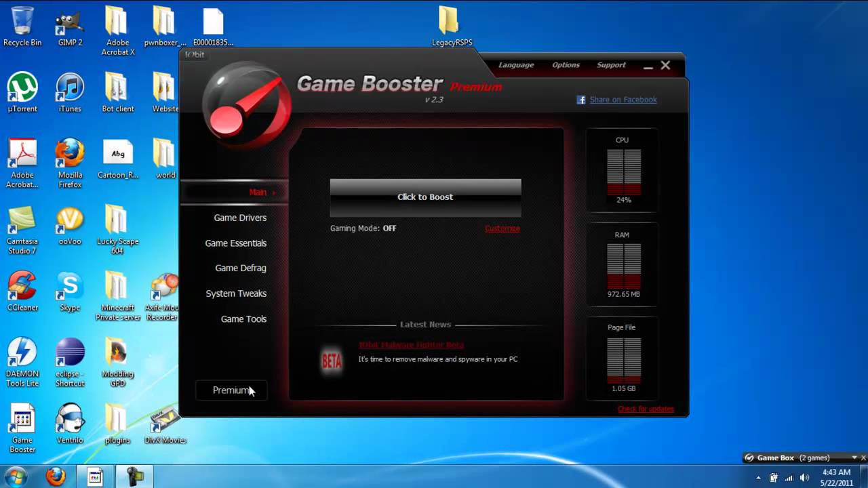868x488 pixels.
Task: Click the volume speaker tray icon
Action: (x=804, y=478)
